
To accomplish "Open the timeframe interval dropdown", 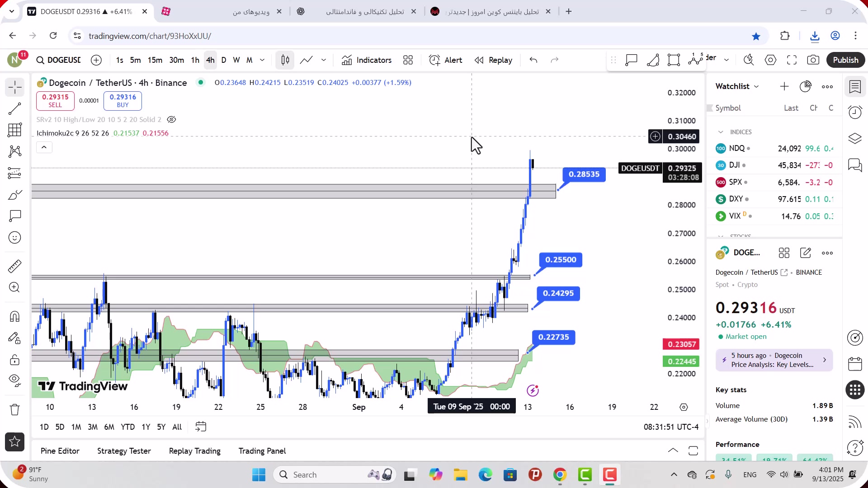I will click(x=262, y=60).
